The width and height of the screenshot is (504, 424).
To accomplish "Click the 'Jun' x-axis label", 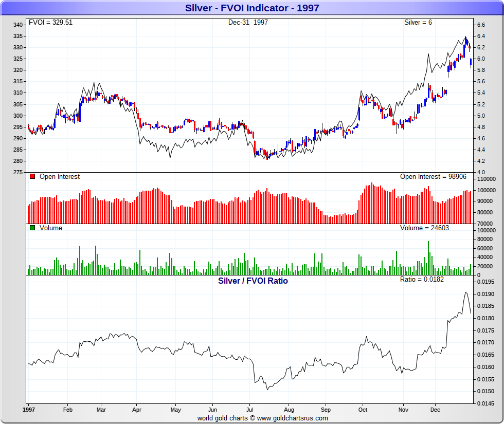I will pos(212,410).
